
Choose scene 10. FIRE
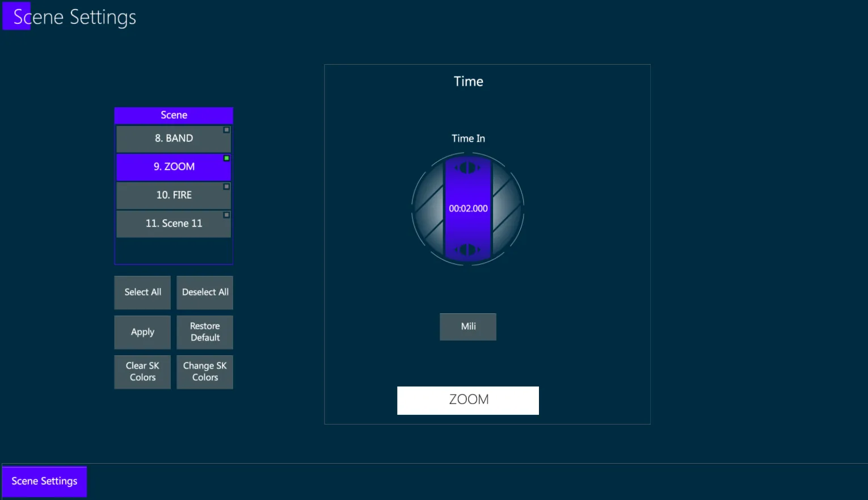click(x=174, y=195)
